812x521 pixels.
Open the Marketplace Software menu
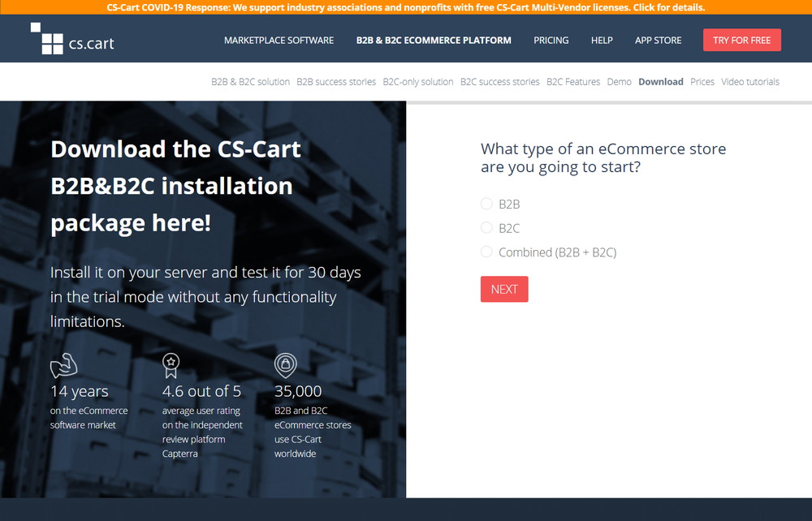(x=279, y=41)
